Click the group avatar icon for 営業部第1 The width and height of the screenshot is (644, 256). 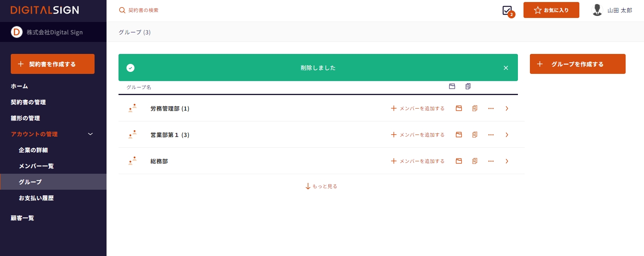(x=132, y=135)
